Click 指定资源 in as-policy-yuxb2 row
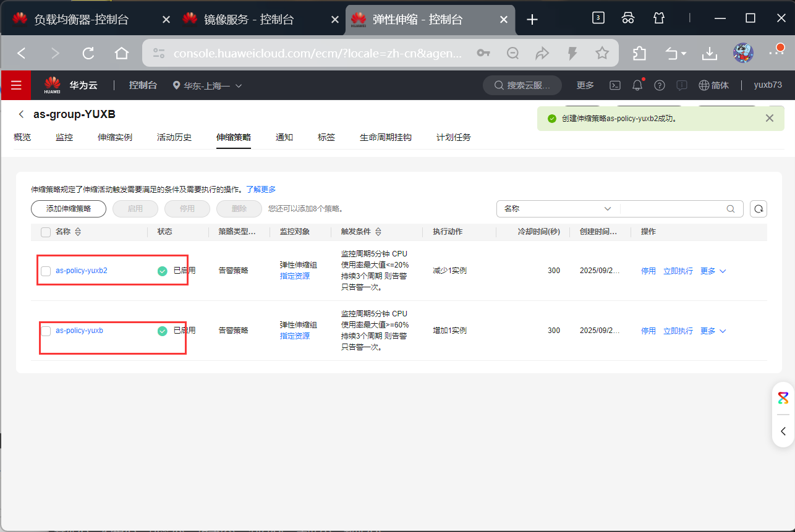 coord(295,276)
